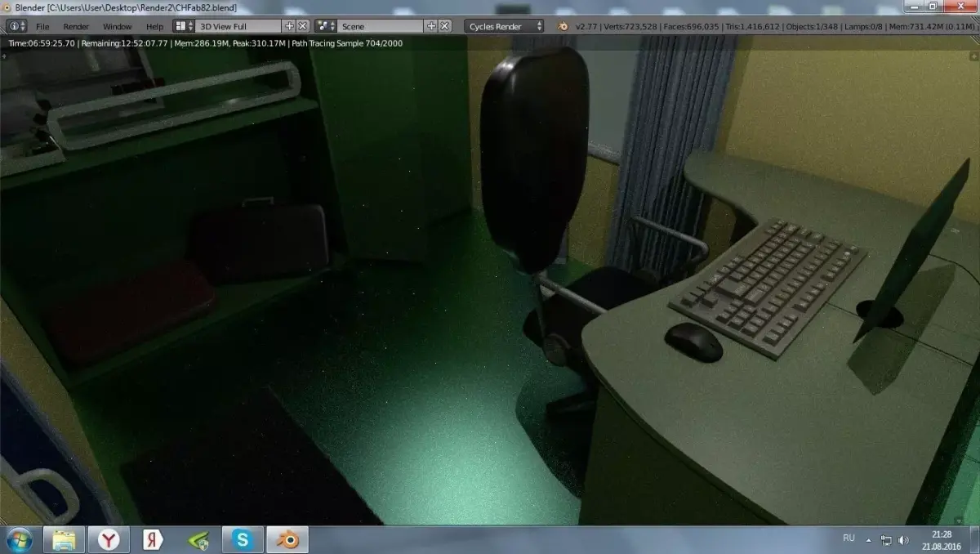Image resolution: width=980 pixels, height=554 pixels.
Task: Delete the 3D View Full screen layout
Action: (x=303, y=26)
